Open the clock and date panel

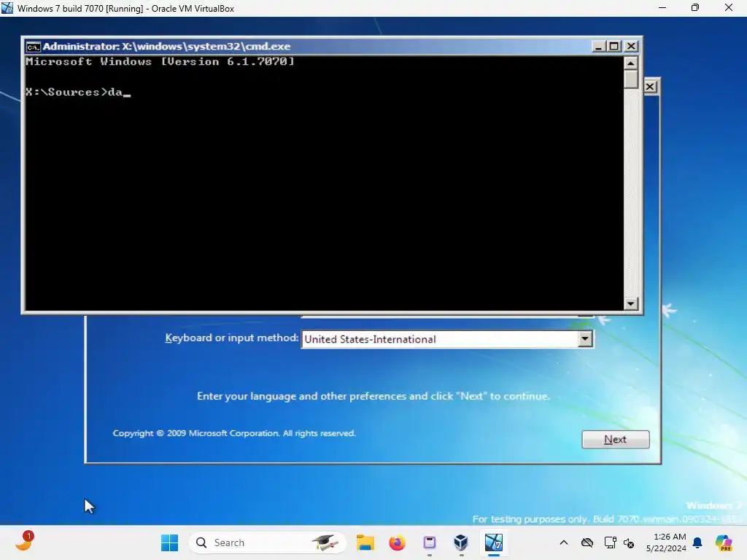click(x=666, y=542)
